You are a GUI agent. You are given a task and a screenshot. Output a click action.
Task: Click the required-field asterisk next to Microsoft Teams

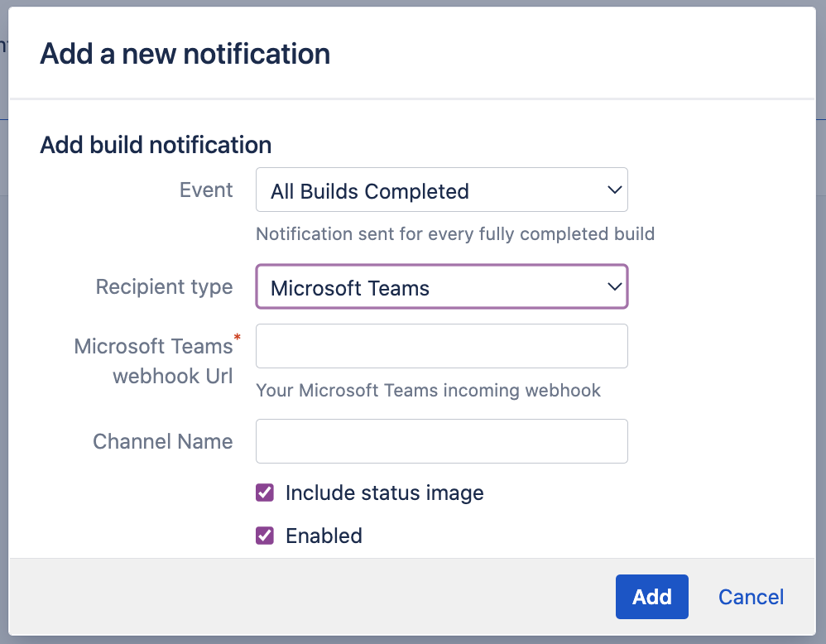coord(237,338)
